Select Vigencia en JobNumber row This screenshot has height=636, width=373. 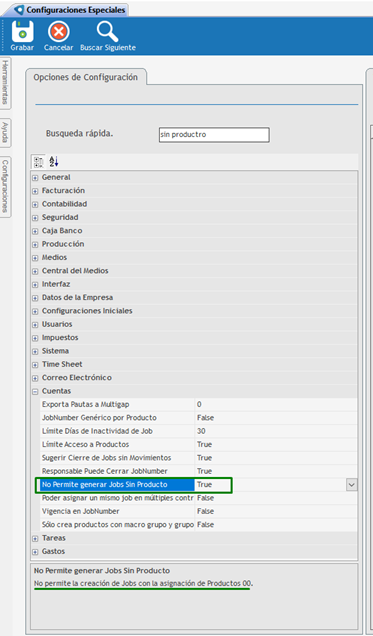tap(199, 511)
